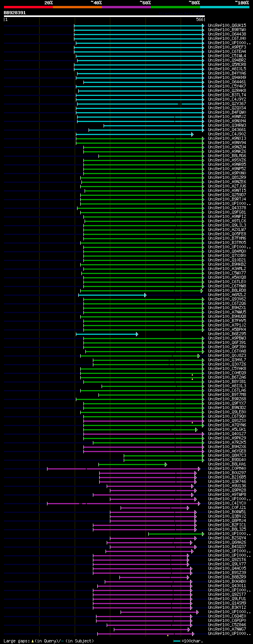Select UniRef100_Q84MQ0 label
This screenshot has width=253, height=644.
[227, 252]
